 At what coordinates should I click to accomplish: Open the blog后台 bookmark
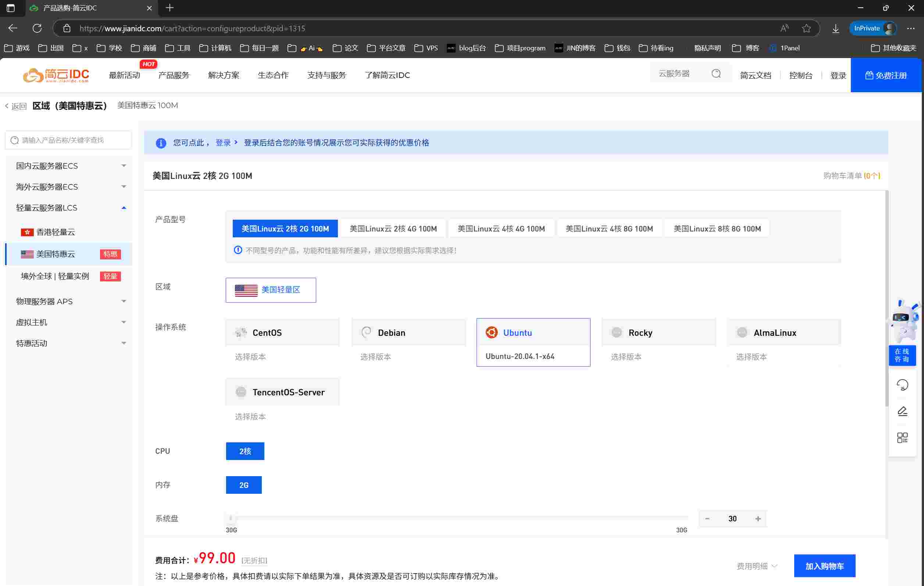pos(466,48)
